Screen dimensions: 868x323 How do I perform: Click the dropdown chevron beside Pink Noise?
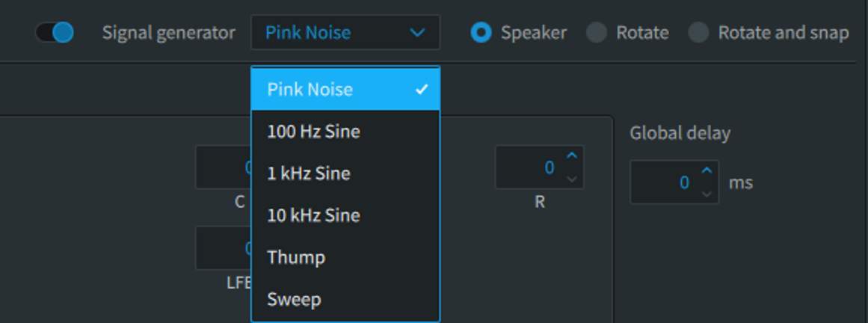(x=417, y=33)
